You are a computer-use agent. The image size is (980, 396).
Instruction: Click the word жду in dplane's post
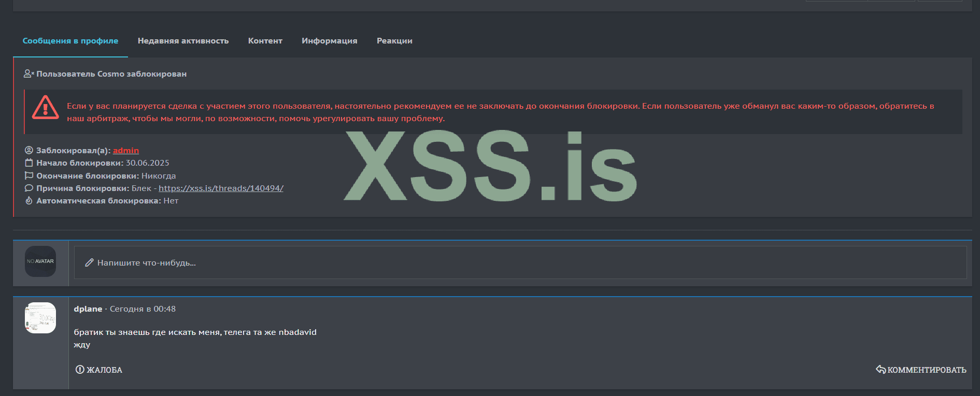point(82,345)
